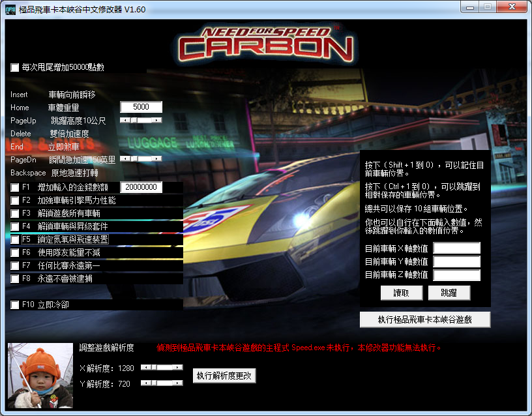Screen dimensions: 532x416
Task: Click the money amount field showing 20000000
Action: (x=141, y=187)
